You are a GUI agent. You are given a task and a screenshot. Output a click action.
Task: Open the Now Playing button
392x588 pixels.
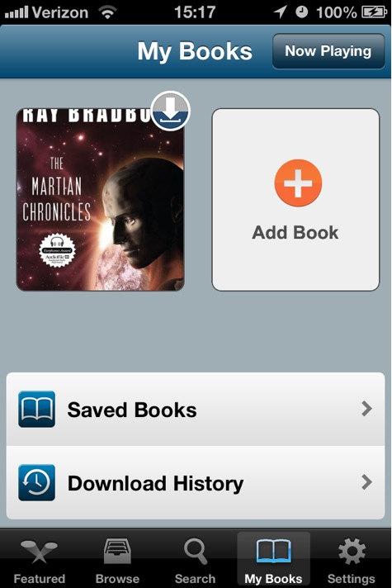[x=328, y=51]
